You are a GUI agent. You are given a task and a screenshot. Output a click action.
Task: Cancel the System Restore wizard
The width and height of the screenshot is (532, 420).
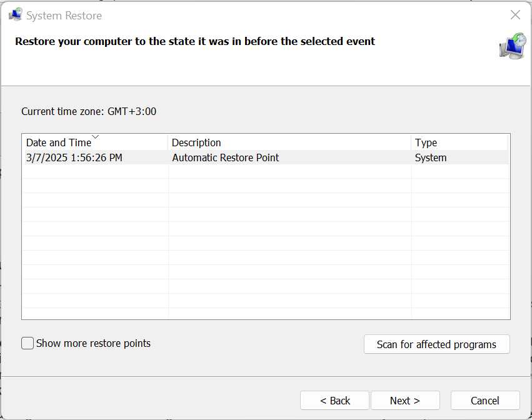pyautogui.click(x=484, y=401)
